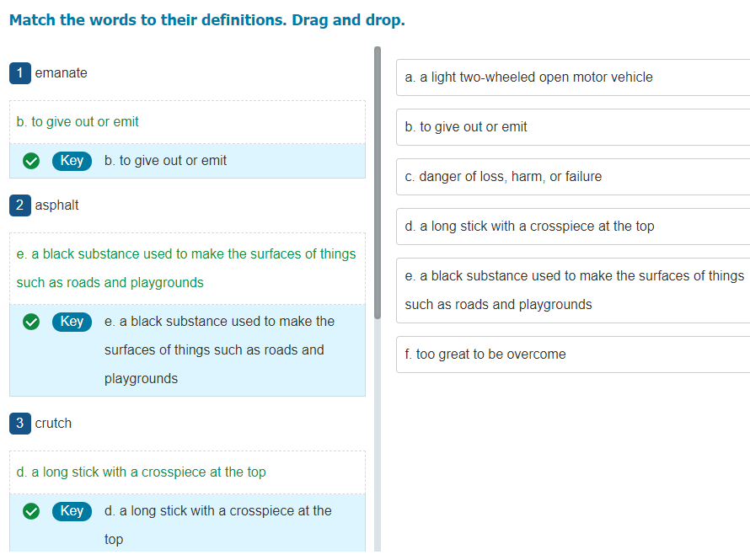Select option f, too great to be overcome
The image size is (750, 560).
pyautogui.click(x=573, y=355)
